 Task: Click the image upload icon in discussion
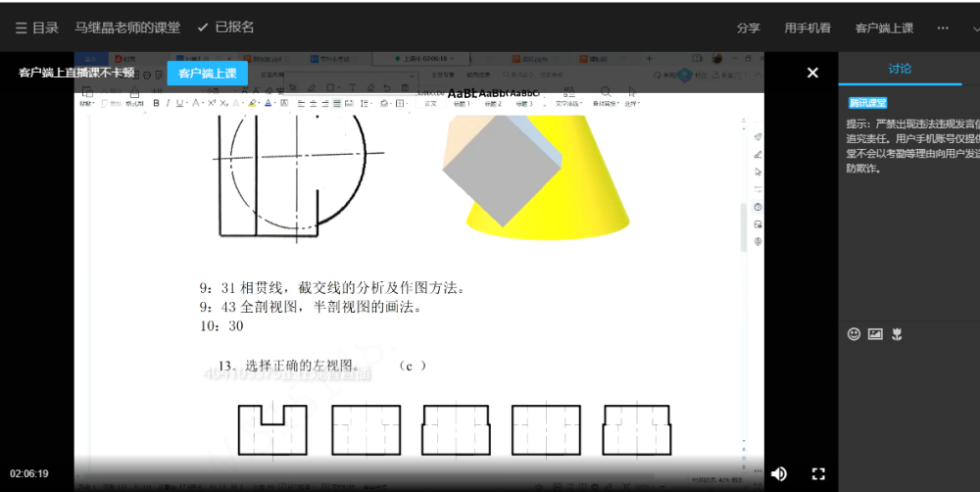[875, 334]
